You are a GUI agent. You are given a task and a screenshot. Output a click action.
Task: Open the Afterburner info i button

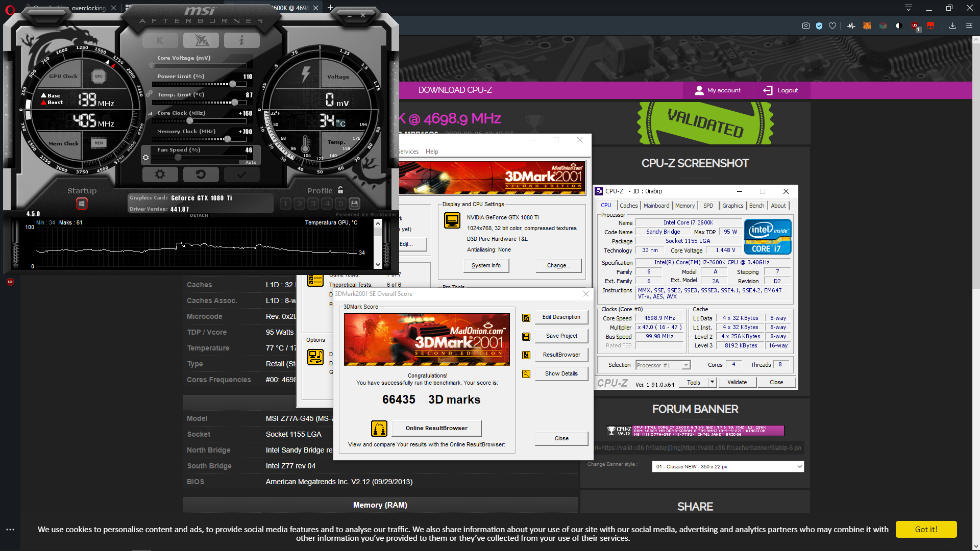pyautogui.click(x=241, y=40)
